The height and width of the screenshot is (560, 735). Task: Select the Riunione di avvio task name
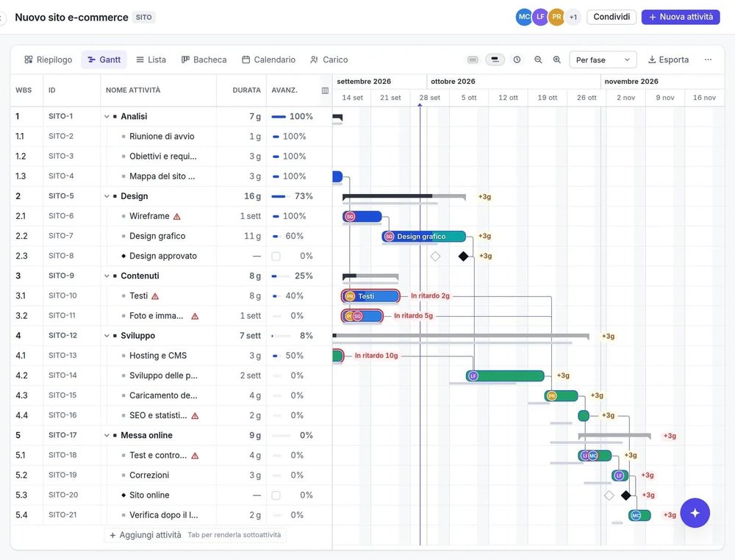[162, 137]
